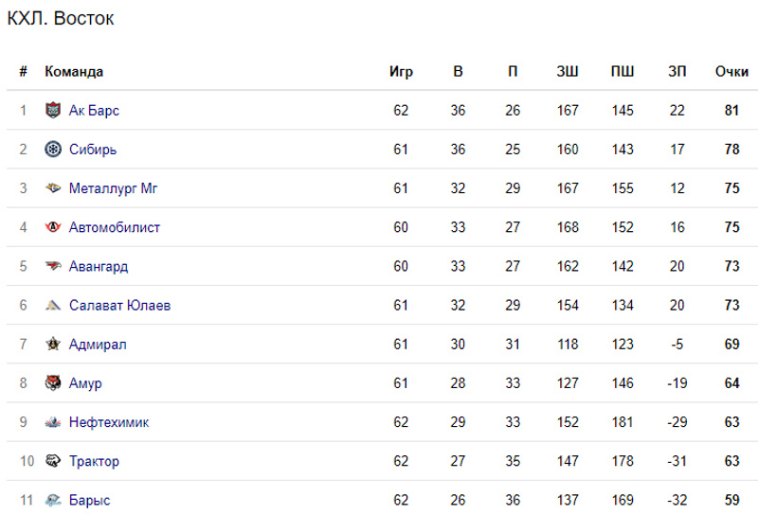Open the Салават Юлаев team page
This screenshot has width=758, height=532.
click(x=119, y=306)
